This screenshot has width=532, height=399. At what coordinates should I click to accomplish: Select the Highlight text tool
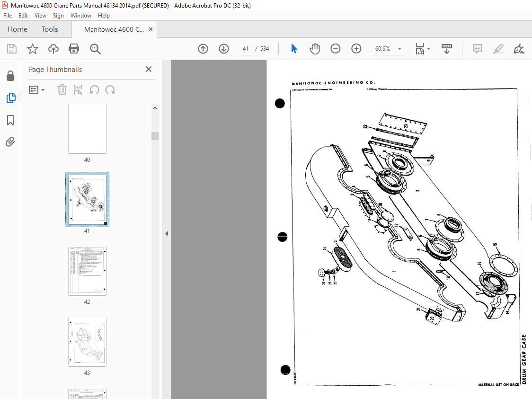pyautogui.click(x=498, y=49)
